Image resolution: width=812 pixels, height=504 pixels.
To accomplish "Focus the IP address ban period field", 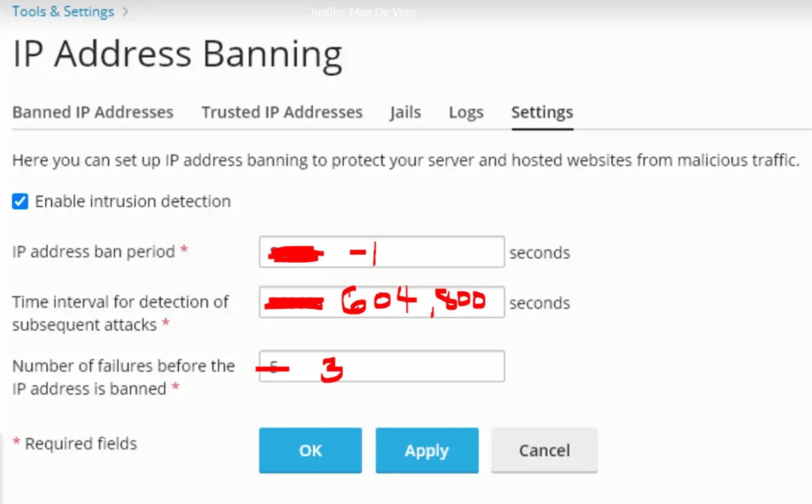I will tap(381, 252).
